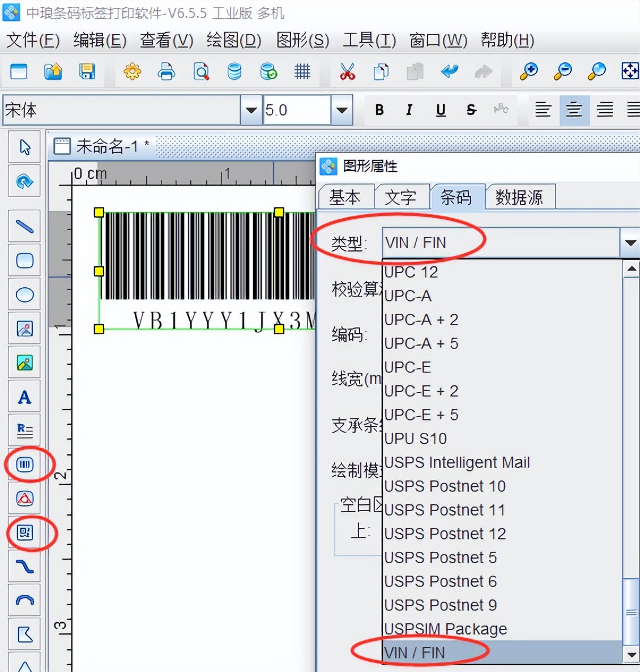Click the print icon
The width and height of the screenshot is (640, 672).
pyautogui.click(x=166, y=71)
